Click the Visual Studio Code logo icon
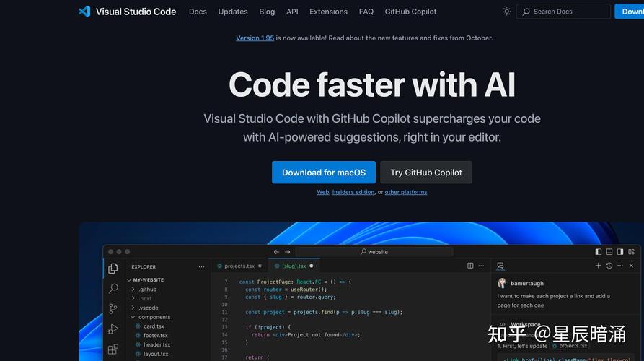This screenshot has width=644, height=361. click(x=84, y=12)
